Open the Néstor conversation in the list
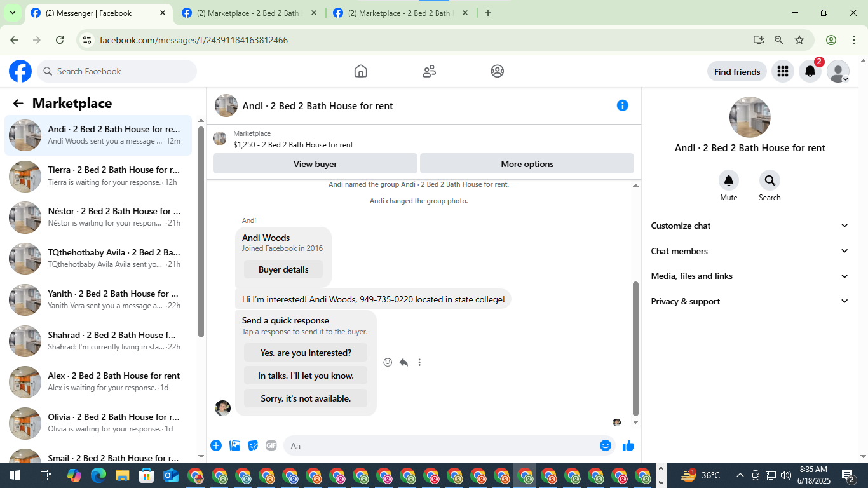Viewport: 868px width, 488px height. coord(98,217)
